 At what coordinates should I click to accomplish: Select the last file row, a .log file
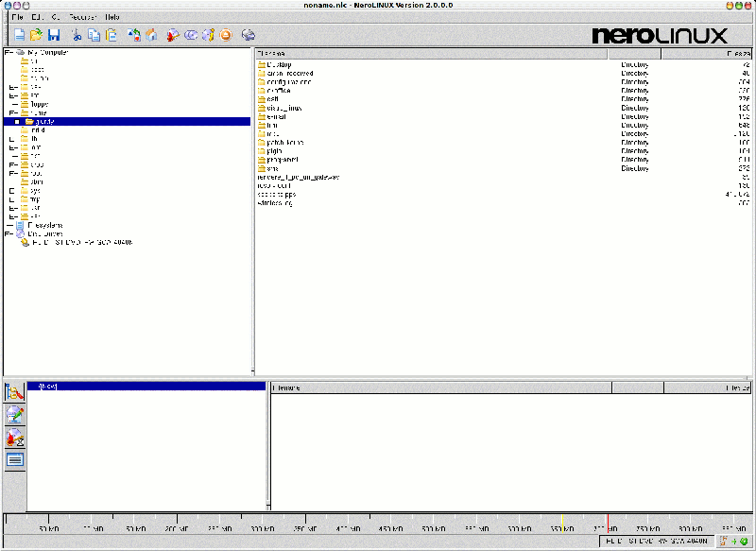504,203
